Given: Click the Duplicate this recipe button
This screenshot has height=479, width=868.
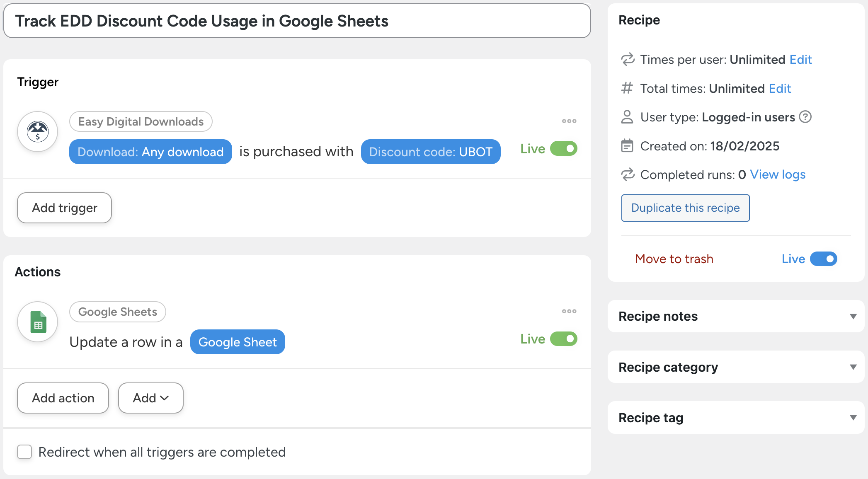Looking at the screenshot, I should [x=685, y=208].
